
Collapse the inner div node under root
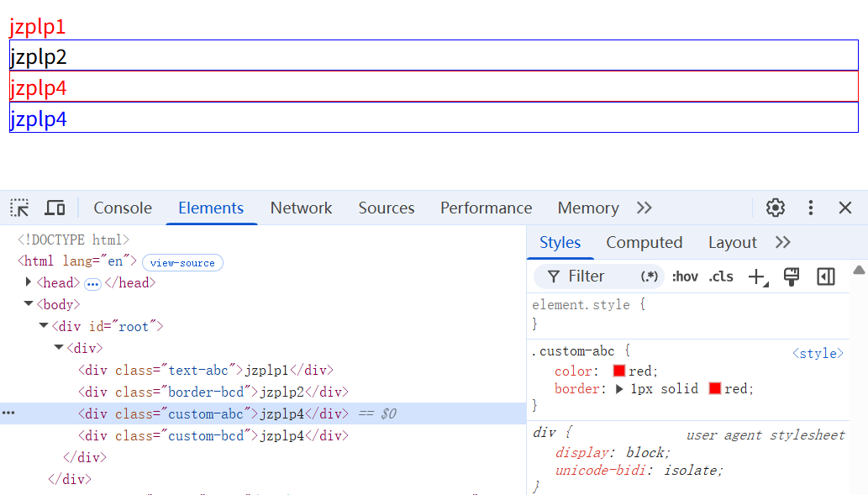[58, 347]
